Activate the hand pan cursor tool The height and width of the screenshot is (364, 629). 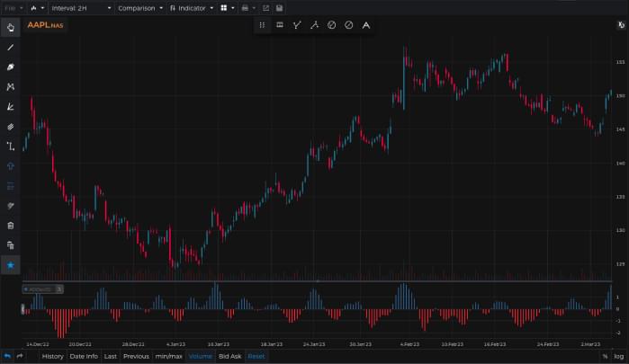click(x=11, y=27)
